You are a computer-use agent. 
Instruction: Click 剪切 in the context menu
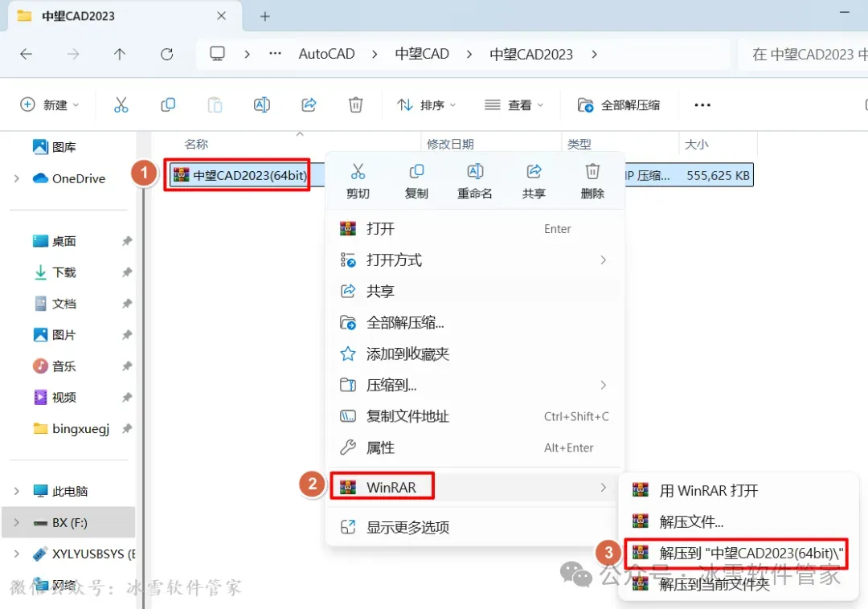pyautogui.click(x=358, y=181)
